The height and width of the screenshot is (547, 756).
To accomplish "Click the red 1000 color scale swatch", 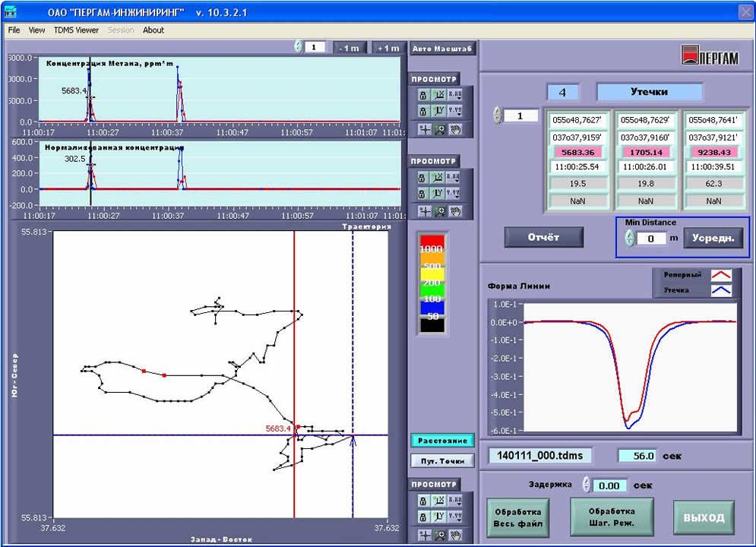I will click(x=432, y=243).
